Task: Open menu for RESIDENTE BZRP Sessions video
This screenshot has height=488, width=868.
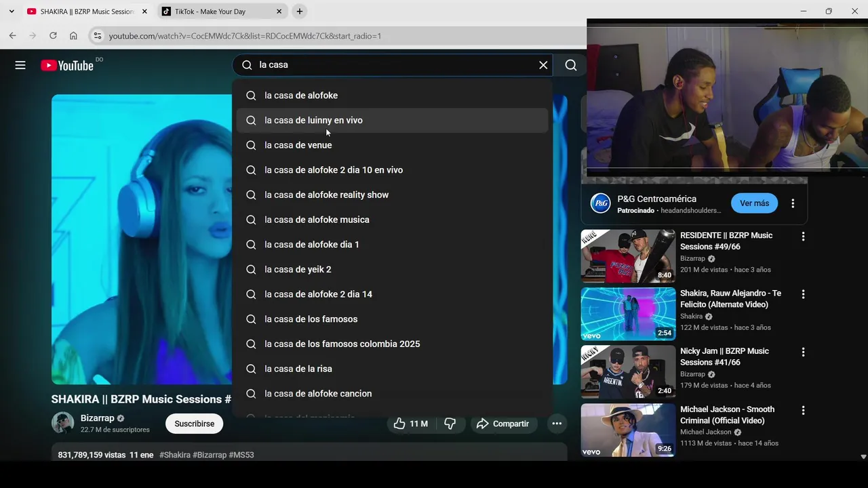Action: tap(803, 237)
